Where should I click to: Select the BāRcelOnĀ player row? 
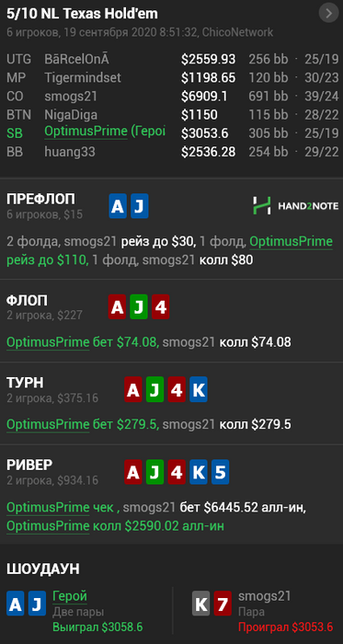coord(173,60)
